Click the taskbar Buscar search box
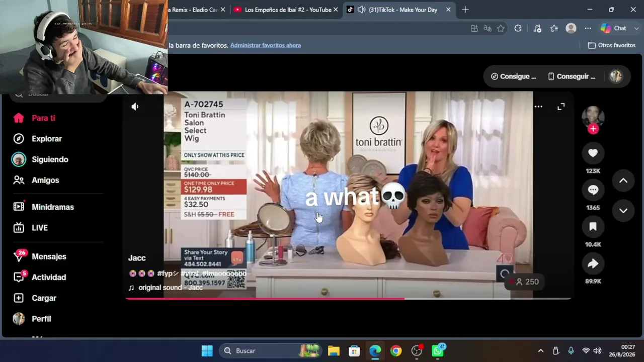Screen dimensions: 644x362 pos(271,351)
